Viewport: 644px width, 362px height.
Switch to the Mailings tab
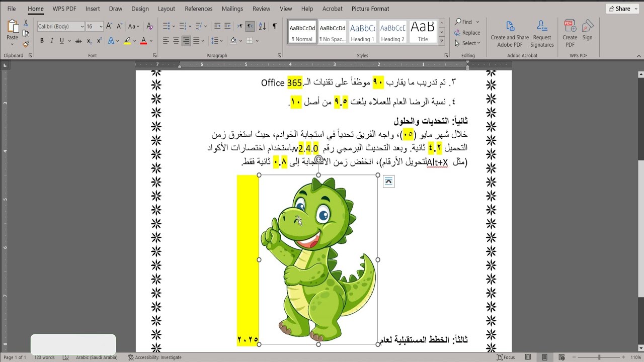232,9
